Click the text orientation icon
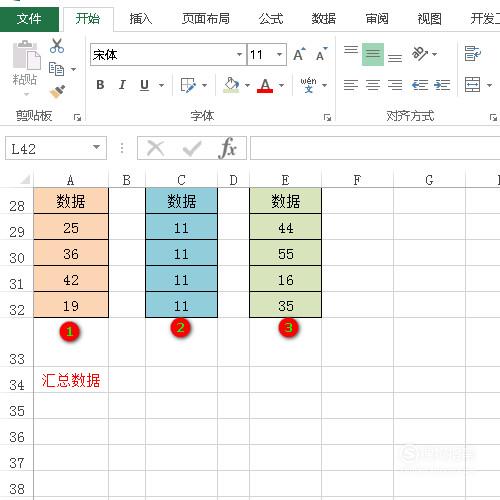The height and width of the screenshot is (500, 500). [x=420, y=53]
